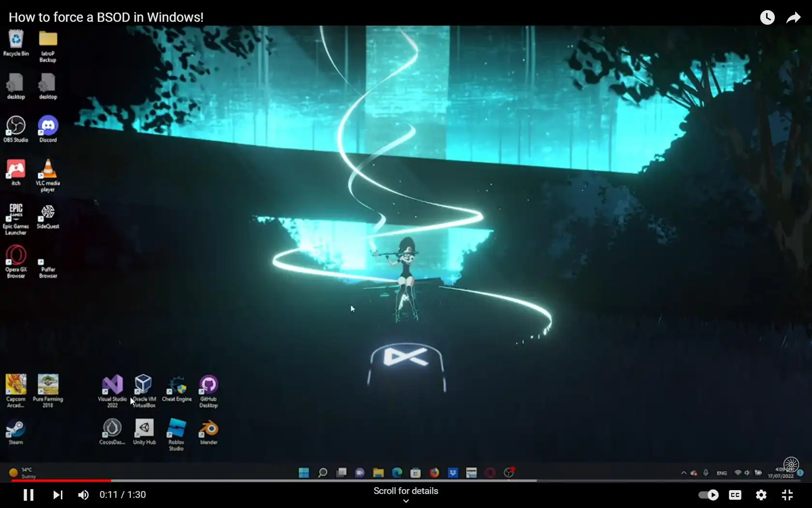This screenshot has width=812, height=508.
Task: Click the 0:11 / 1:30 time display
Action: 123,494
